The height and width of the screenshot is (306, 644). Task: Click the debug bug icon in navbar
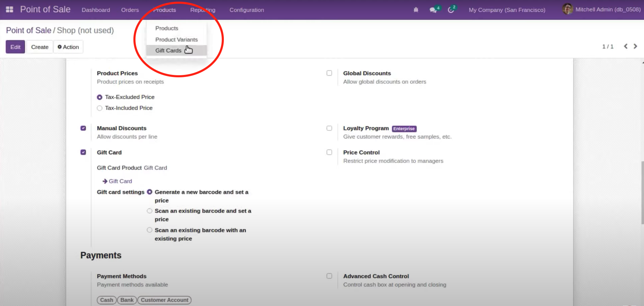coord(416,10)
